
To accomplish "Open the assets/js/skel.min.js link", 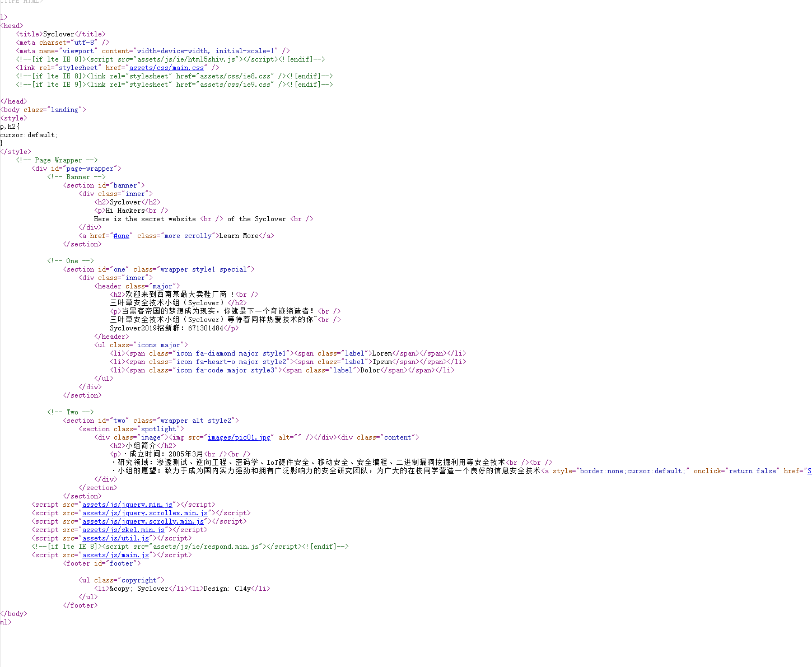I will tap(124, 529).
